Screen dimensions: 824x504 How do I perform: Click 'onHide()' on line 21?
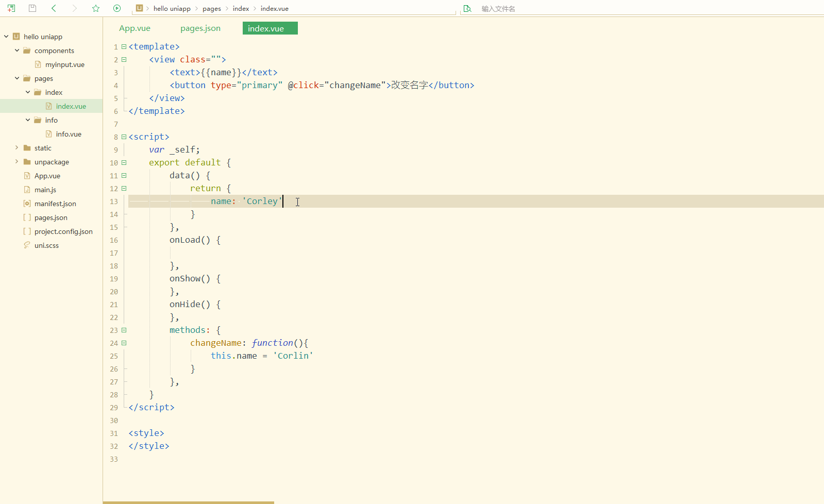(190, 304)
